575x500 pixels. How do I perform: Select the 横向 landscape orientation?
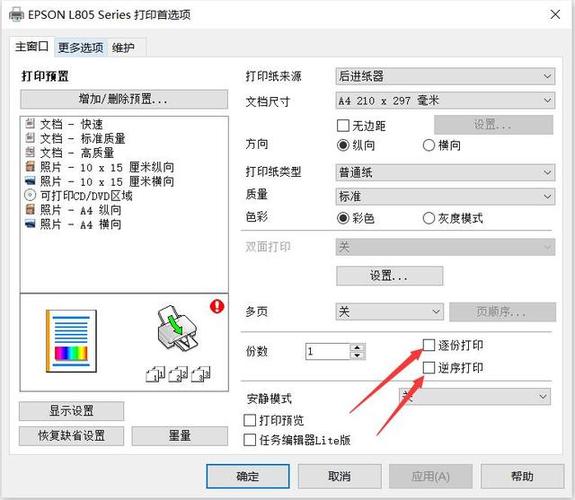click(429, 145)
